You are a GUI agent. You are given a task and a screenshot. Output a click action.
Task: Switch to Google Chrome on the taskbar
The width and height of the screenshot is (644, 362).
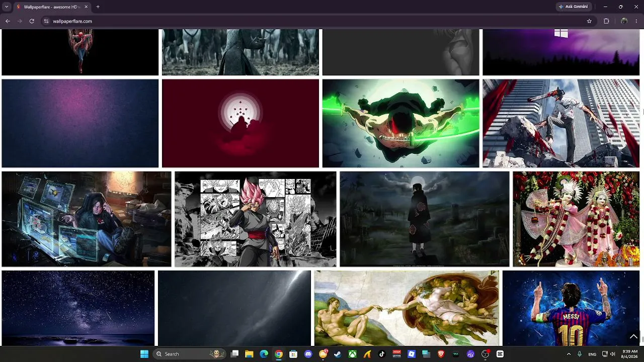(x=279, y=354)
